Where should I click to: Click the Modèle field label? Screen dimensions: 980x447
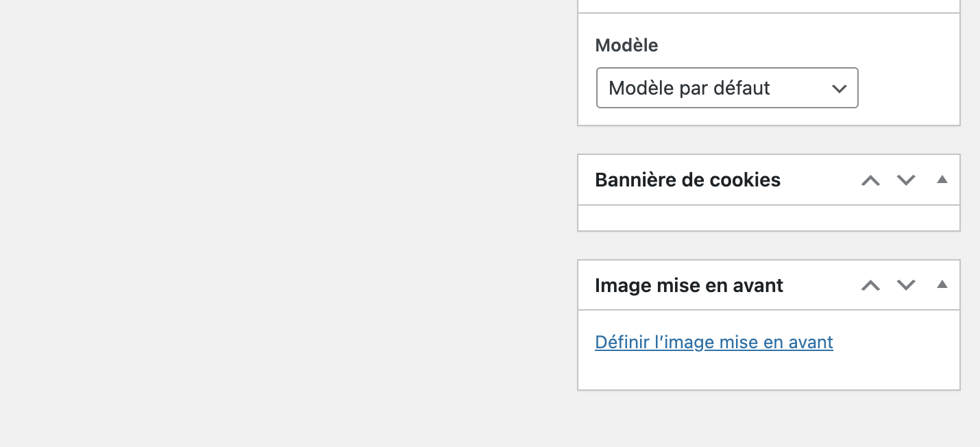click(626, 45)
